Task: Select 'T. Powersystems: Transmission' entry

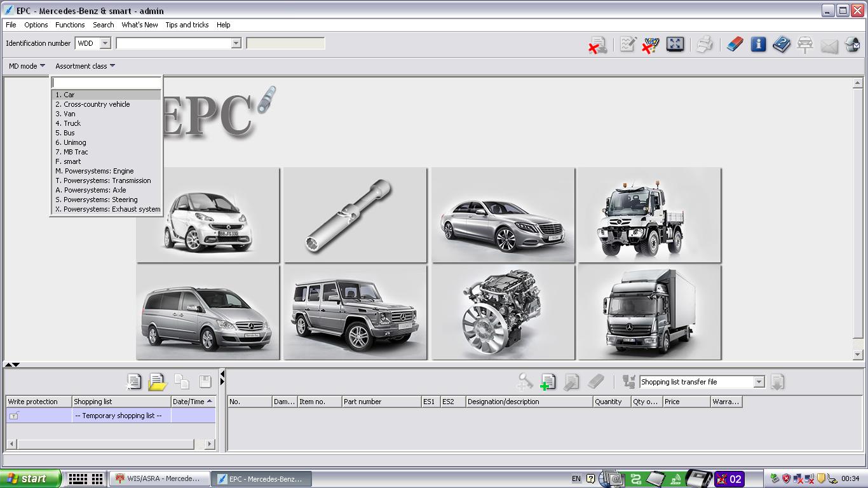Action: (x=106, y=180)
